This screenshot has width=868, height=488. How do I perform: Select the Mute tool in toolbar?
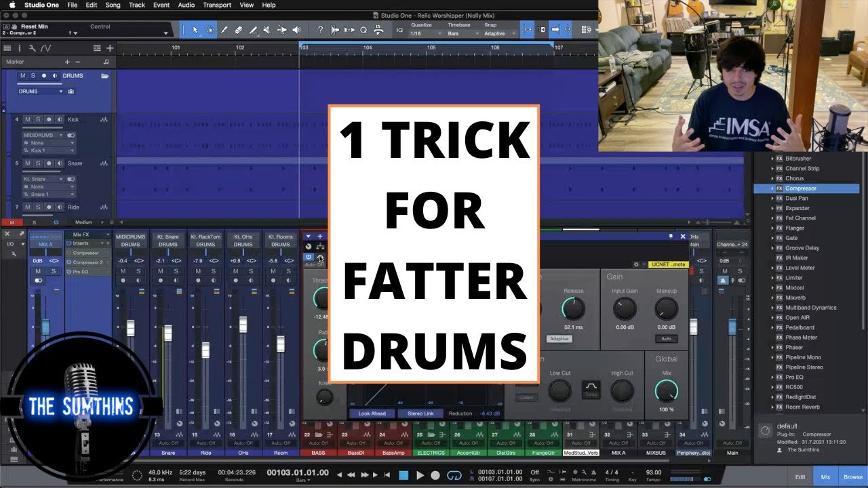[267, 30]
